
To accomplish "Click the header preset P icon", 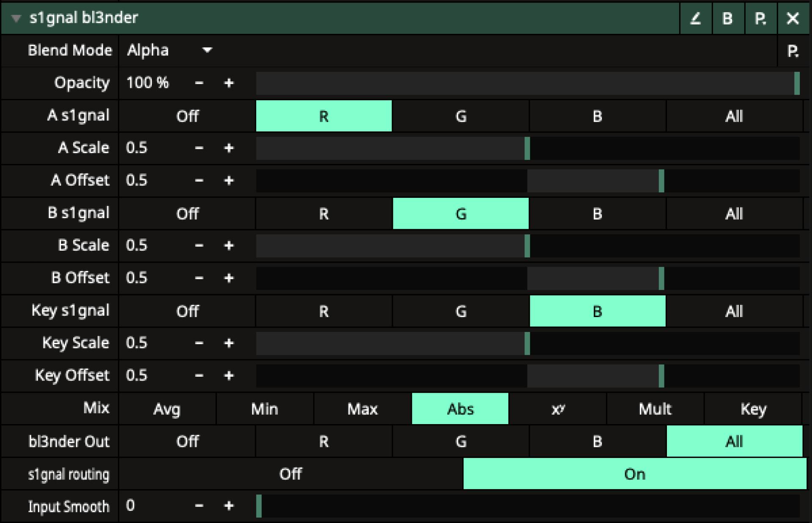I will (x=760, y=18).
